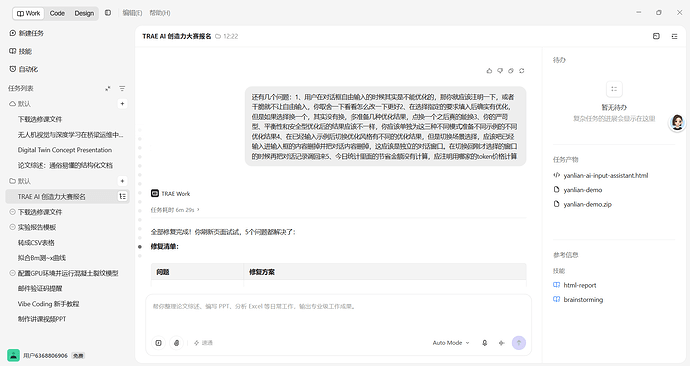Click the context add icon in input bar
The image size is (690, 366).
click(158, 343)
